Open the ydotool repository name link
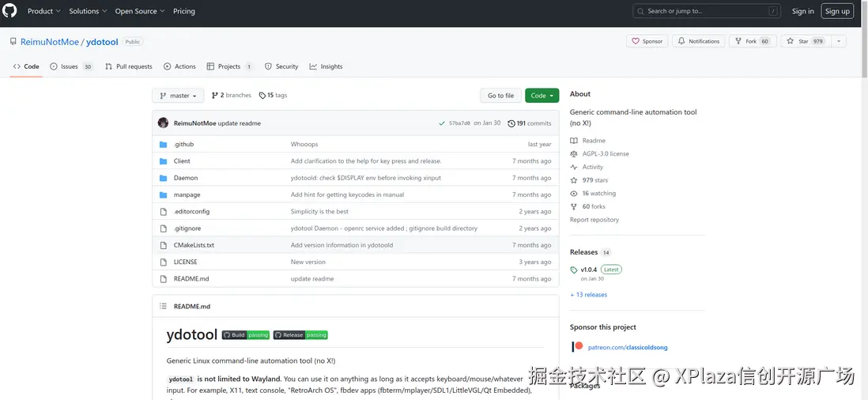868x400 pixels. tap(102, 41)
